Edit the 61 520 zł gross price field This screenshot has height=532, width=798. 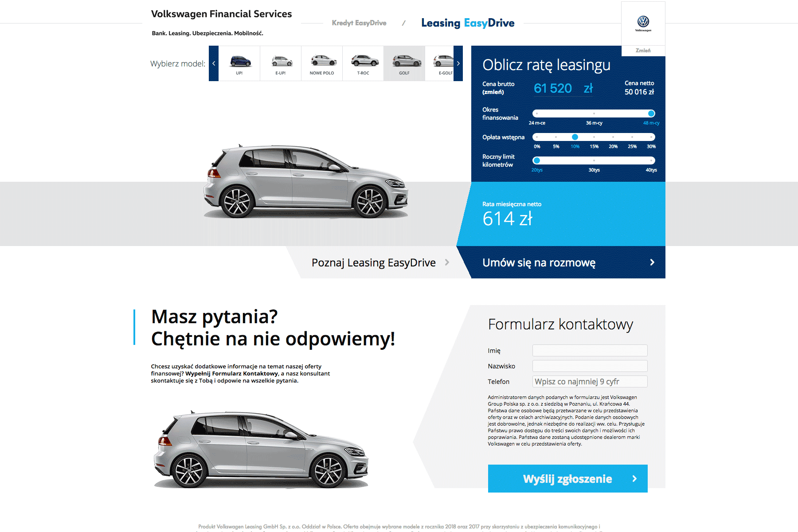click(x=563, y=88)
